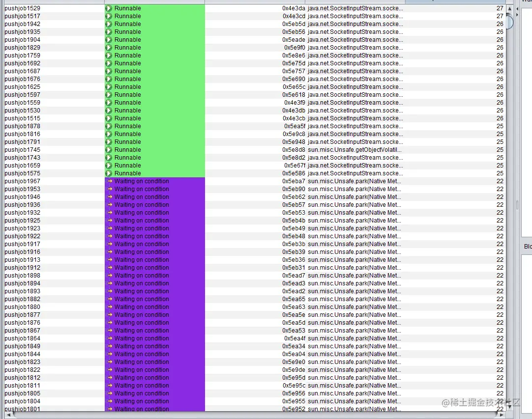Click the Runnable icon in pushjob1942 row
This screenshot has width=532, height=419.
click(x=109, y=24)
